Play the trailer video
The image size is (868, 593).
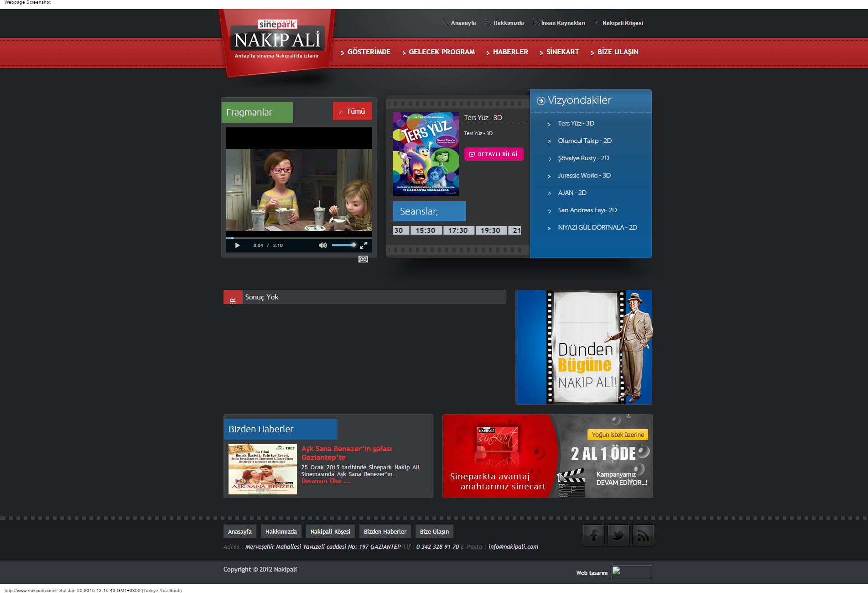click(x=237, y=246)
